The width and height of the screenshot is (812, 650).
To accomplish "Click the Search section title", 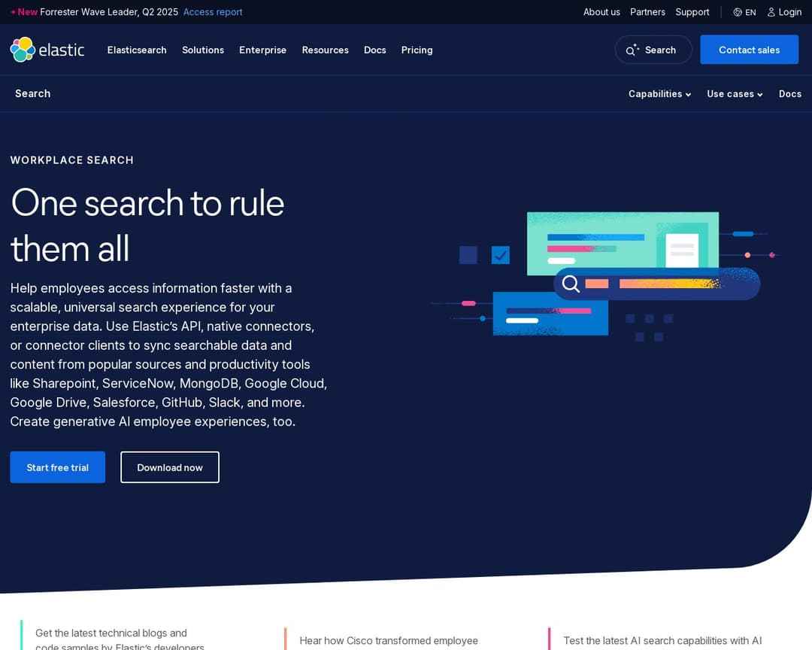I will click(32, 93).
